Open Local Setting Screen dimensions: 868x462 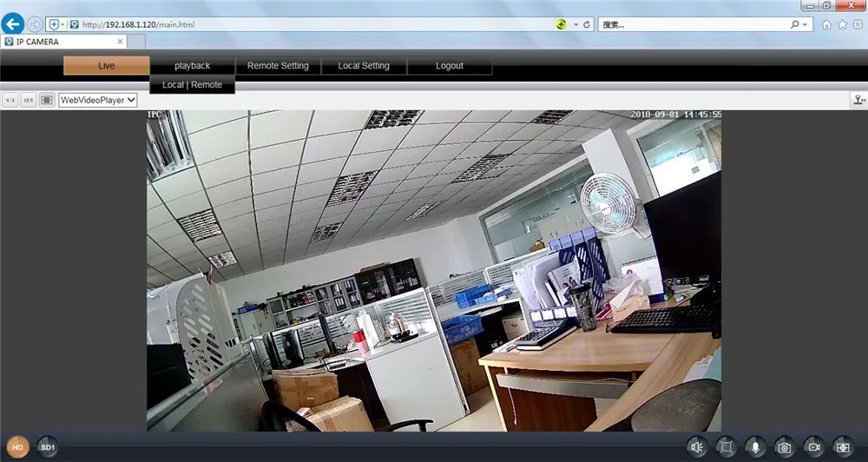364,65
